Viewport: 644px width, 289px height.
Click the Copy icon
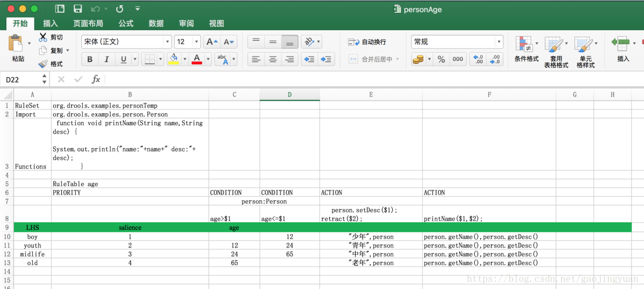coord(43,50)
